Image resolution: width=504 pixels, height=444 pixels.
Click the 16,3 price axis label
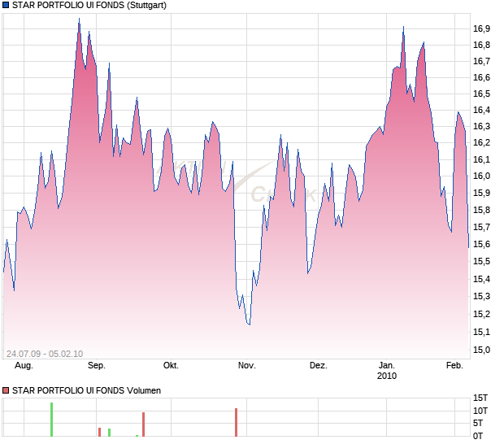[481, 126]
